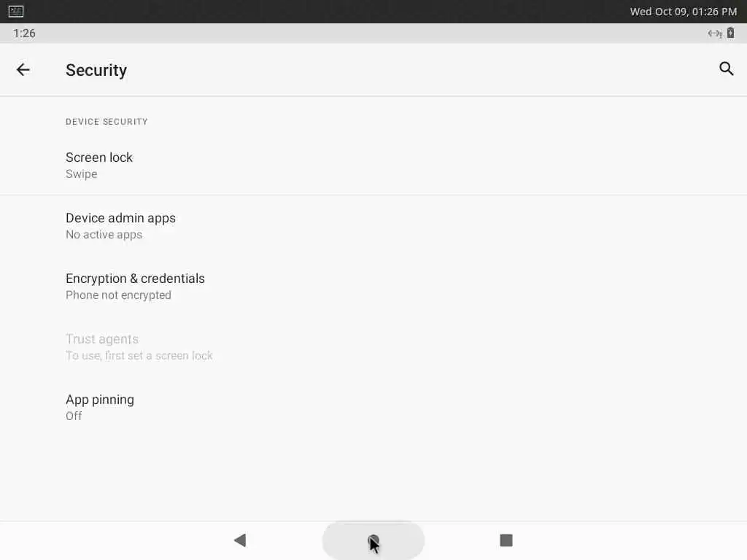Open search in Security settings
Image resolution: width=747 pixels, height=560 pixels.
click(x=726, y=69)
